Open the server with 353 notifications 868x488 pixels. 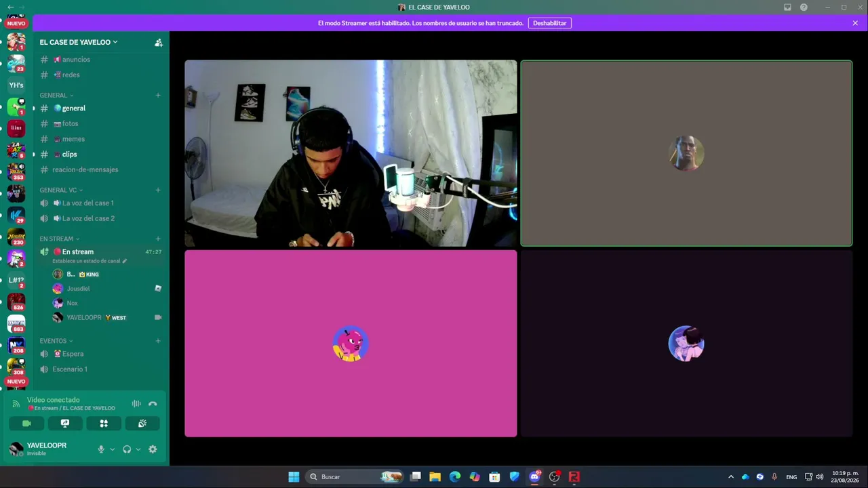pyautogui.click(x=16, y=171)
